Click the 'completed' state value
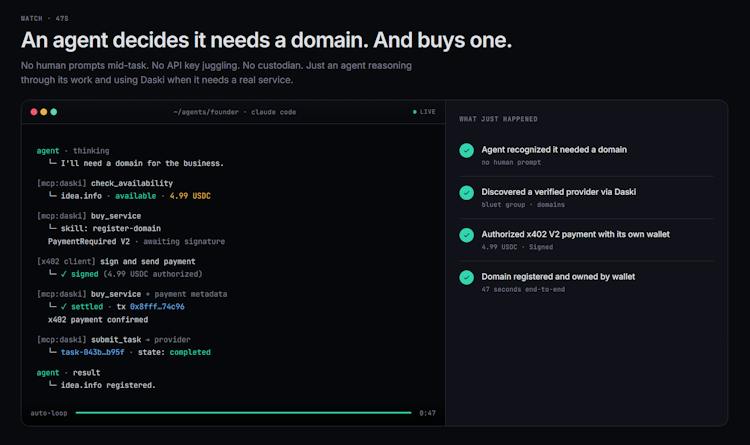 tap(190, 352)
